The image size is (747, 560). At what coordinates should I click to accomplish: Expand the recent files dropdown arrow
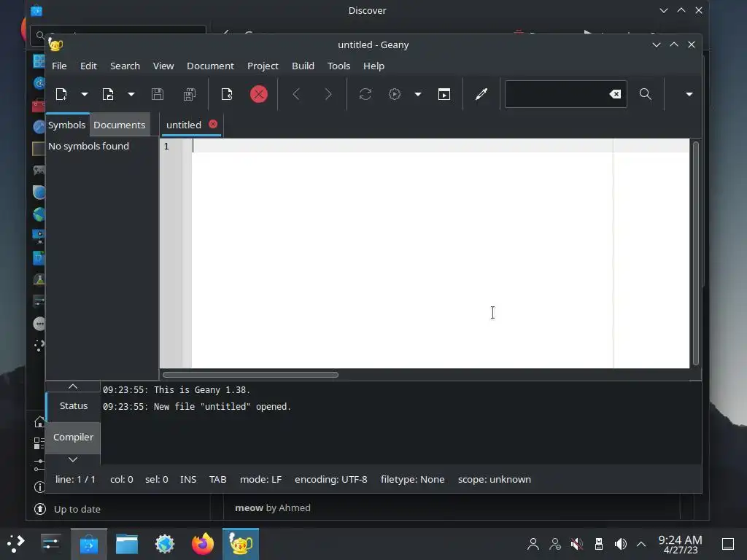point(131,94)
